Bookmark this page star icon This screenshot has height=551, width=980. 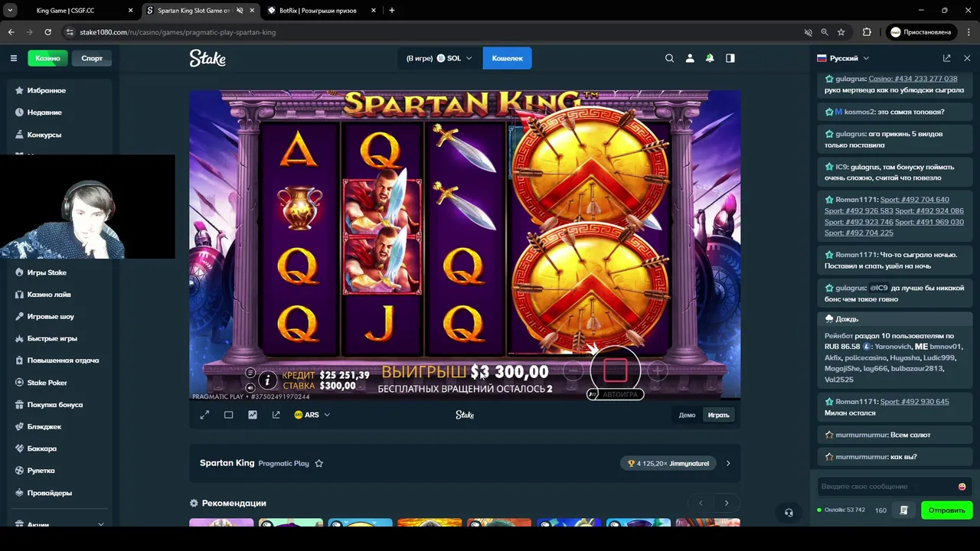click(x=841, y=32)
